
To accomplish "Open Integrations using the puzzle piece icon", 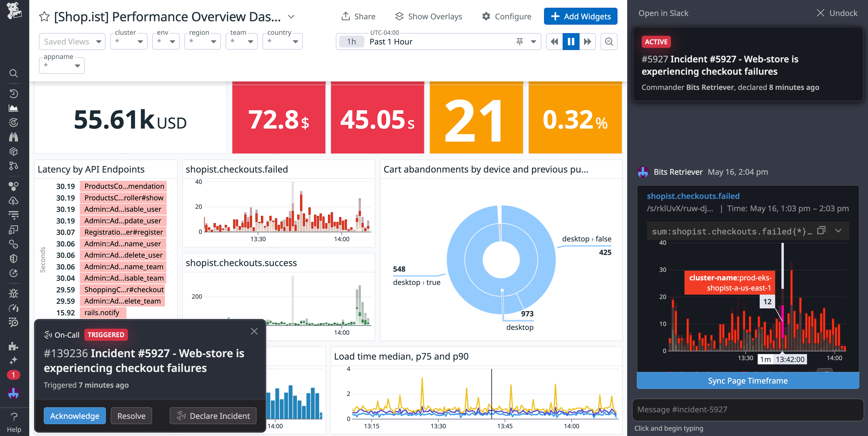I will click(x=14, y=346).
